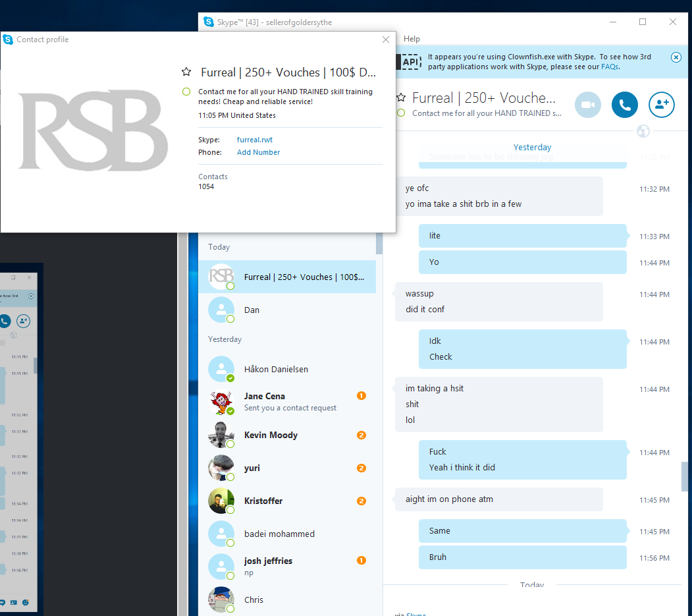This screenshot has height=616, width=692.
Task: Click the chat history scrollbar thumb
Action: coord(685,476)
